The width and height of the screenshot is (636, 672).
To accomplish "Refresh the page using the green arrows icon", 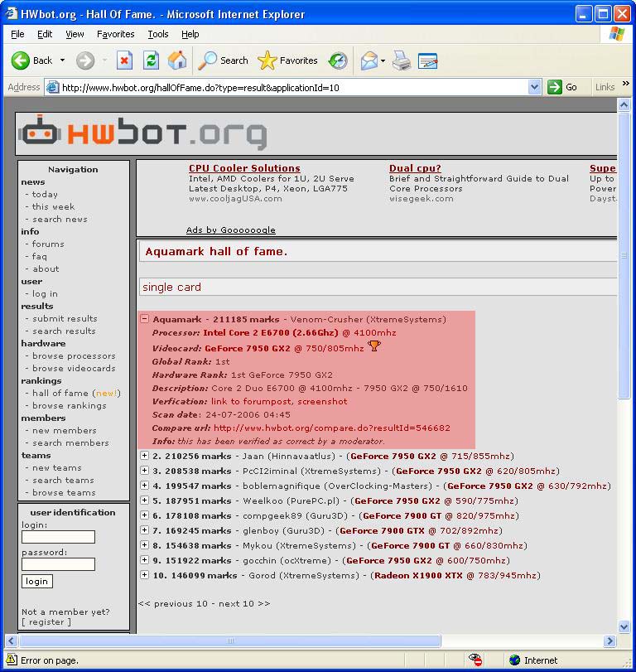I will (151, 60).
